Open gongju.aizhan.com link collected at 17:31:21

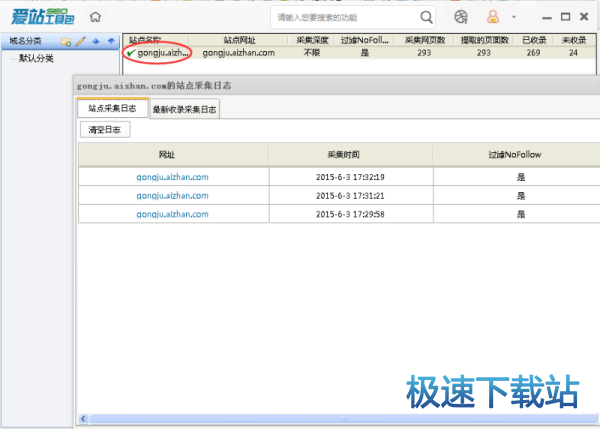173,196
